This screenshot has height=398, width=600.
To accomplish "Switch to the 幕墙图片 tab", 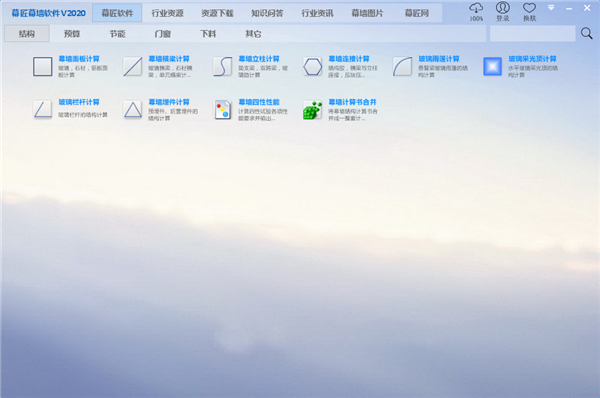I will point(367,13).
